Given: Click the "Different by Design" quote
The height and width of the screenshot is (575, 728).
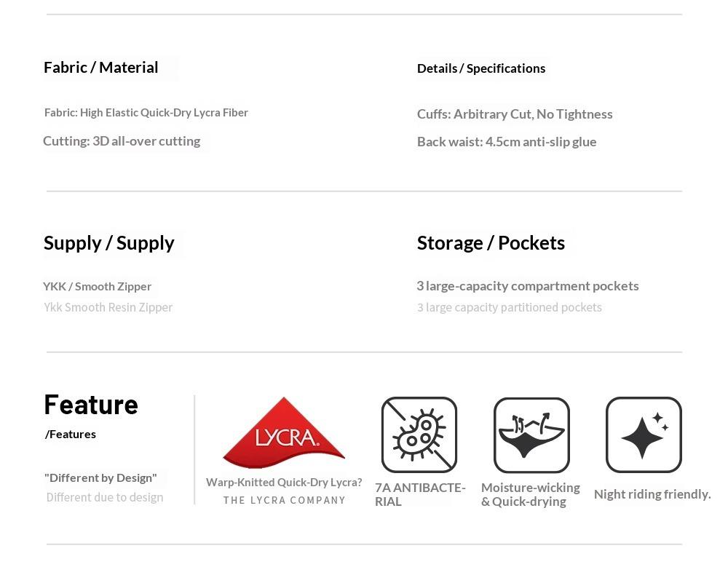Looking at the screenshot, I should (100, 478).
